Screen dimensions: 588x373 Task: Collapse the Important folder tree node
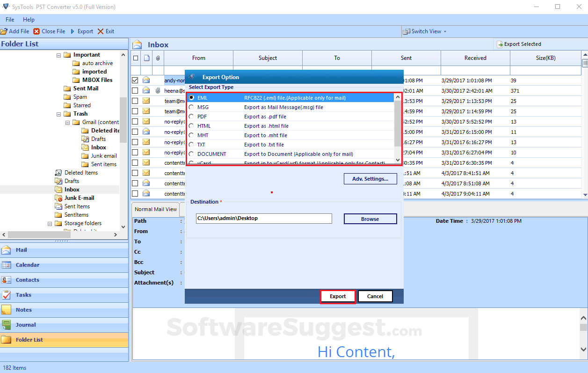click(59, 55)
